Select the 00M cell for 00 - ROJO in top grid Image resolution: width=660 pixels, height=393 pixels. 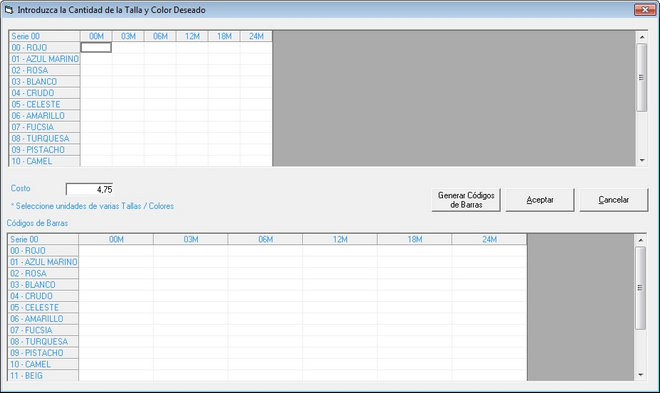click(96, 48)
